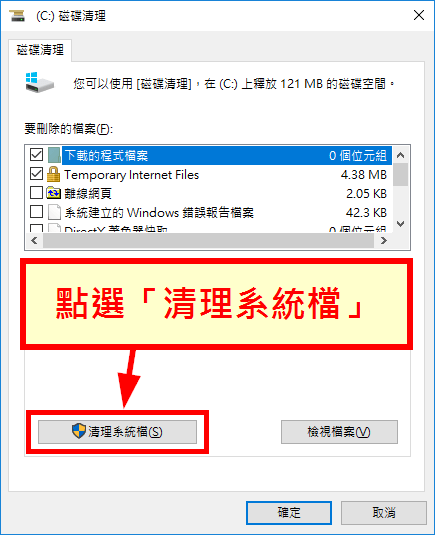
Task: Click the document icon for Windows 錯誤報告檔案
Action: (54, 212)
